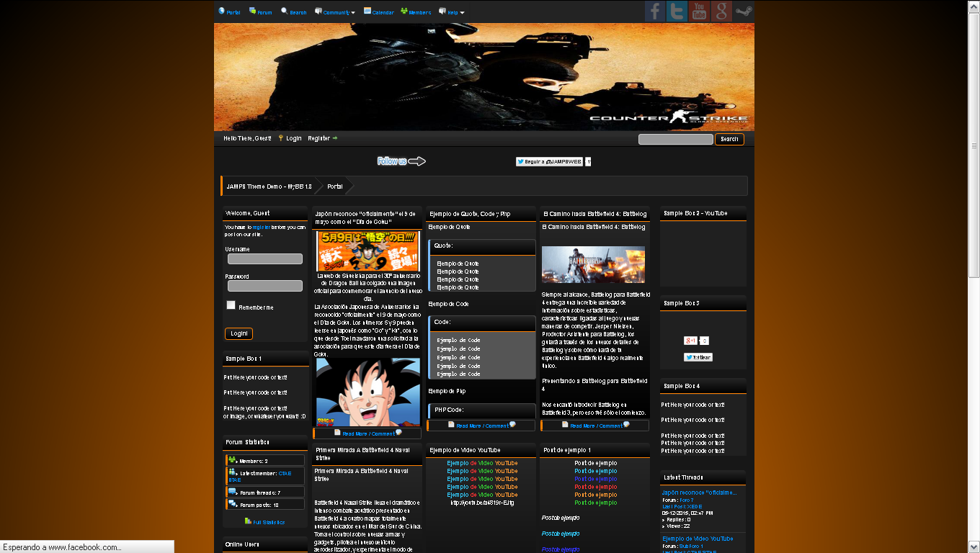Expand the Community dropdown menu
The width and height of the screenshot is (980, 553).
tap(336, 12)
